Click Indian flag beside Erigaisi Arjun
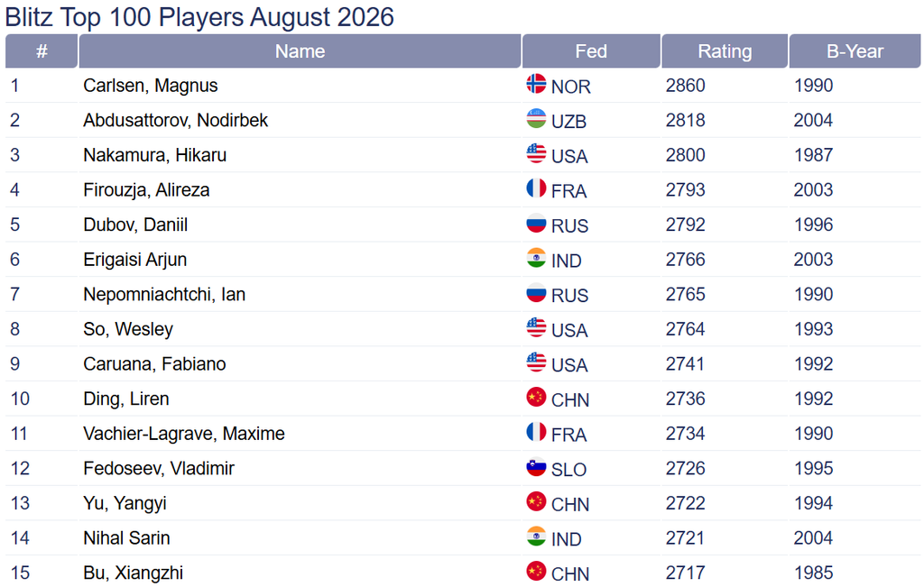 [x=536, y=257]
